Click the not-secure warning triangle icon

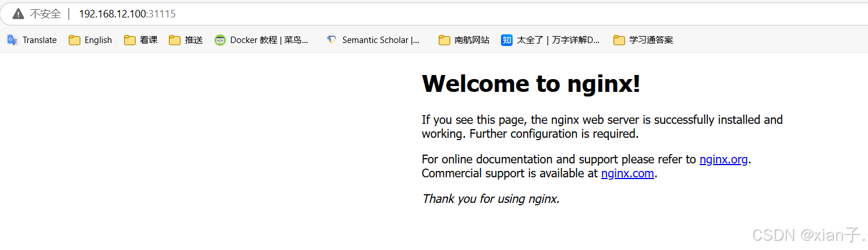pyautogui.click(x=19, y=13)
